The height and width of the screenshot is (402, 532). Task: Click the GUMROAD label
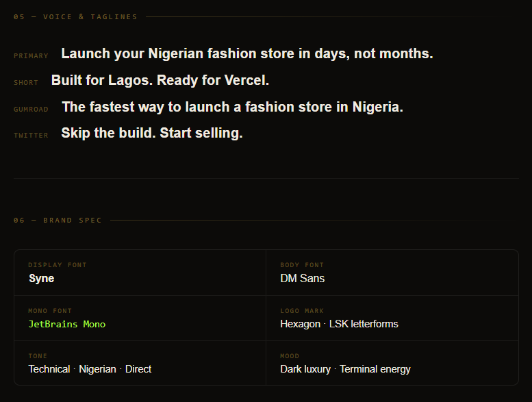click(x=31, y=110)
